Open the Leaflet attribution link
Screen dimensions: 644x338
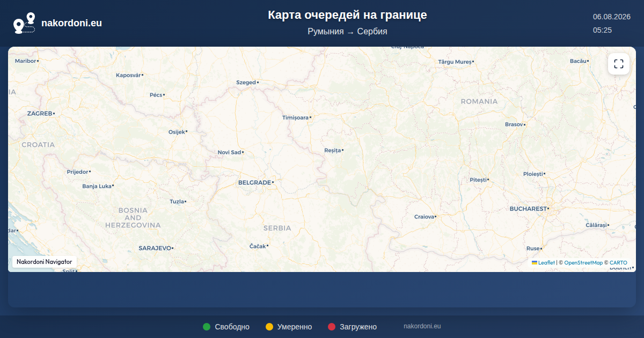point(546,263)
